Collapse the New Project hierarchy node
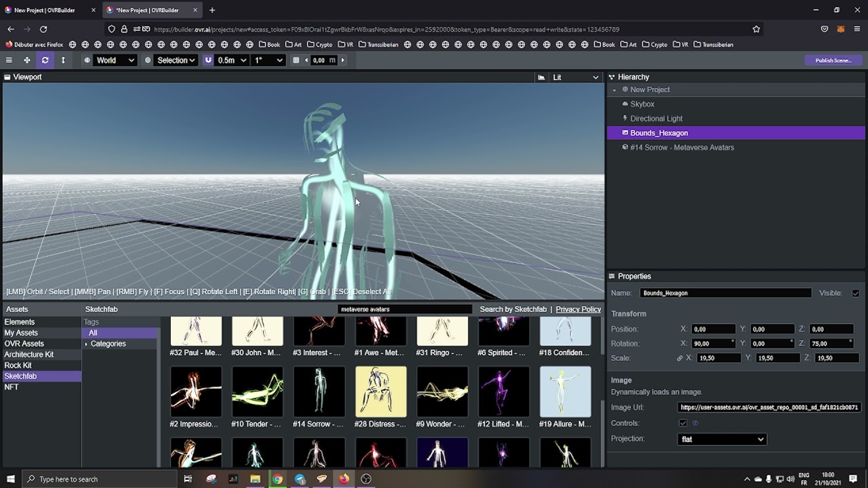Image resolution: width=868 pixels, height=488 pixels. 614,90
